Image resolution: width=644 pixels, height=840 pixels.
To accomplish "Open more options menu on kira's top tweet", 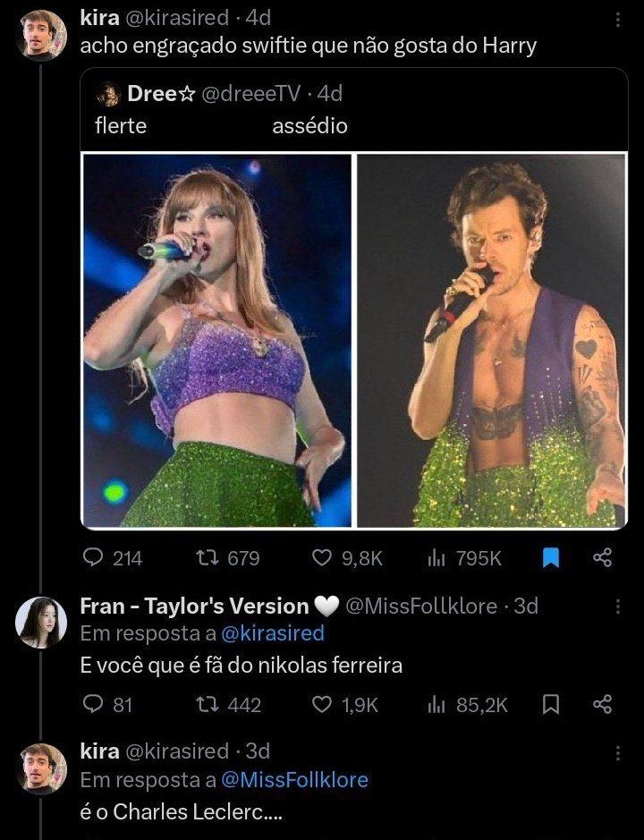I will (618, 20).
